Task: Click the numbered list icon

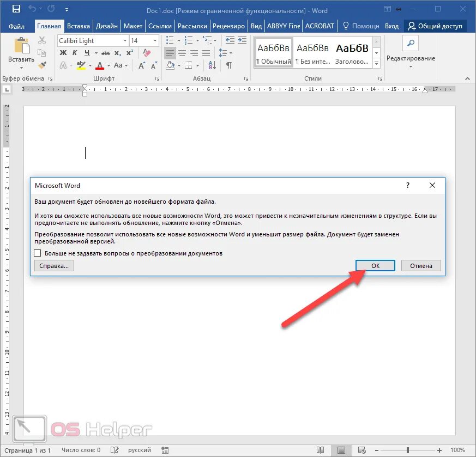Action: click(x=189, y=40)
